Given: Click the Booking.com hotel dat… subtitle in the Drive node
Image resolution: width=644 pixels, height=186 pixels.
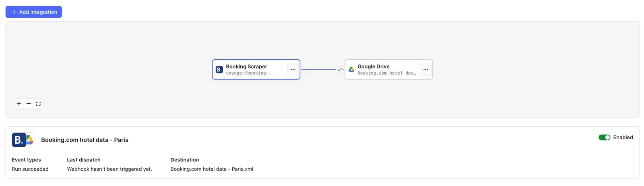Looking at the screenshot, I should [387, 73].
